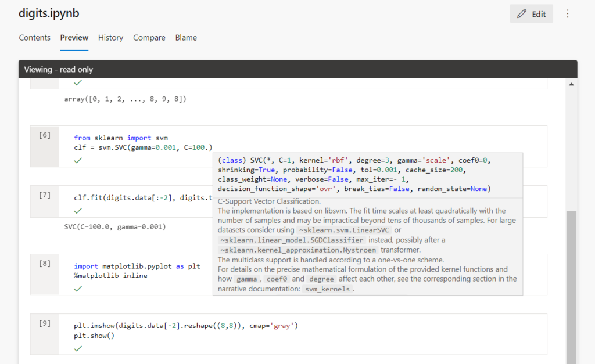Open the History tab

[110, 37]
